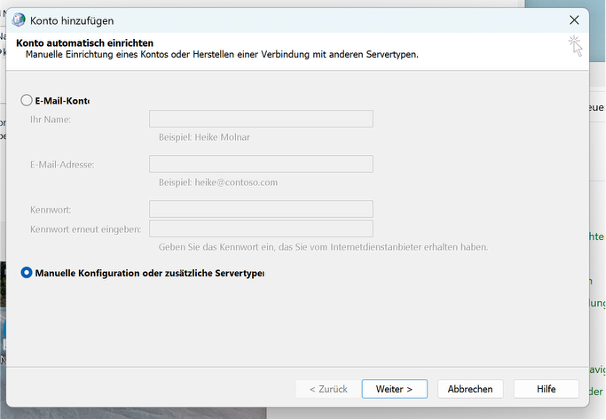Screen dimensions: 606x420
Task: Click the < Zurück button
Action: 328,388
